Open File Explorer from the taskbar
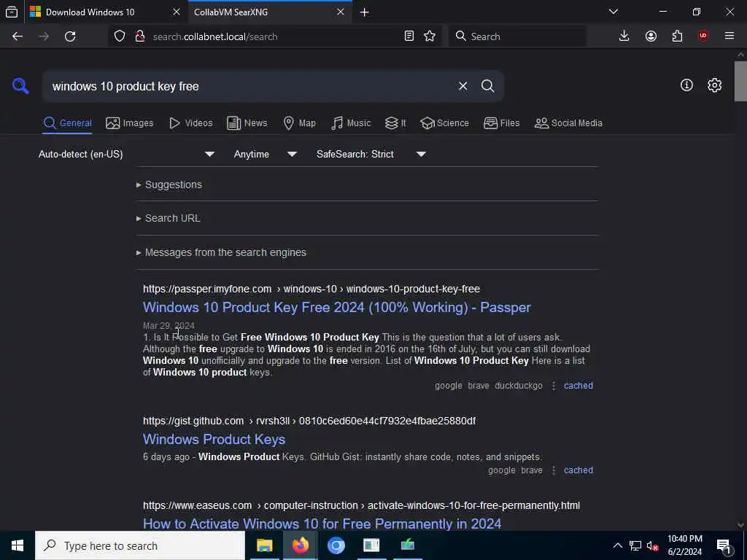The height and width of the screenshot is (560, 747). click(x=264, y=545)
